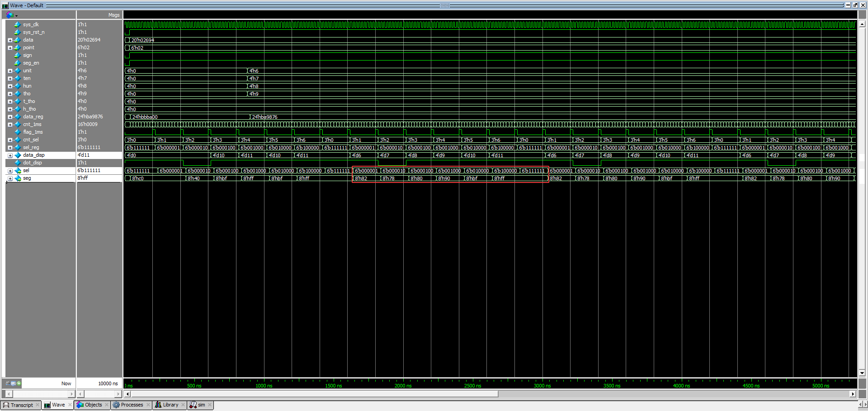868x411 pixels.
Task: Click the horizontal waveform scrollbar thumb
Action: [314, 394]
